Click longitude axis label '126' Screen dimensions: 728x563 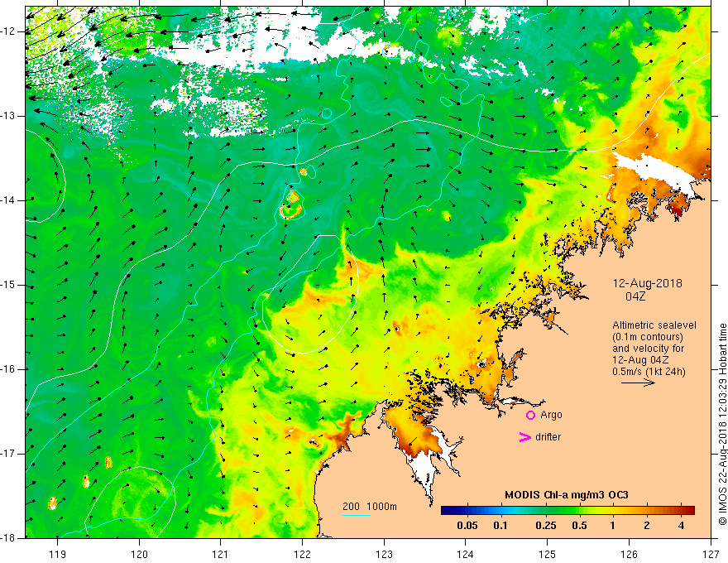pyautogui.click(x=629, y=554)
